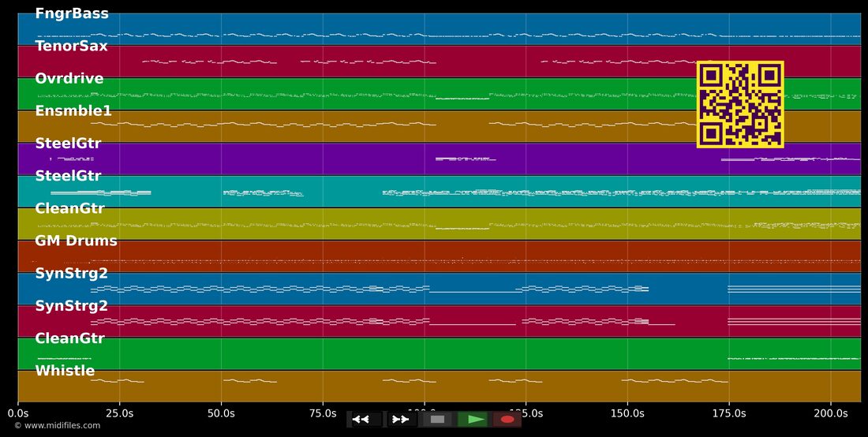Click the 200.0s time axis label
This screenshot has width=868, height=437.
[x=831, y=414]
